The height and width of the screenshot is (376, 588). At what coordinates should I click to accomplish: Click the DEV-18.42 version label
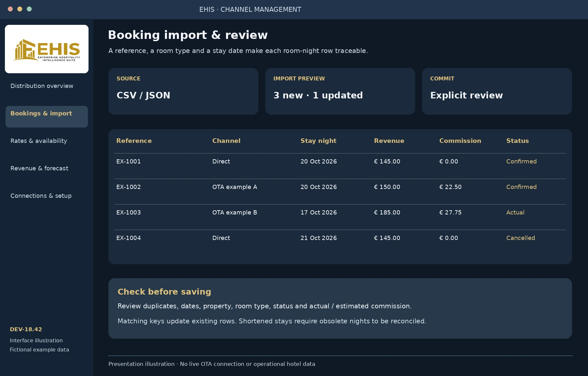point(26,330)
